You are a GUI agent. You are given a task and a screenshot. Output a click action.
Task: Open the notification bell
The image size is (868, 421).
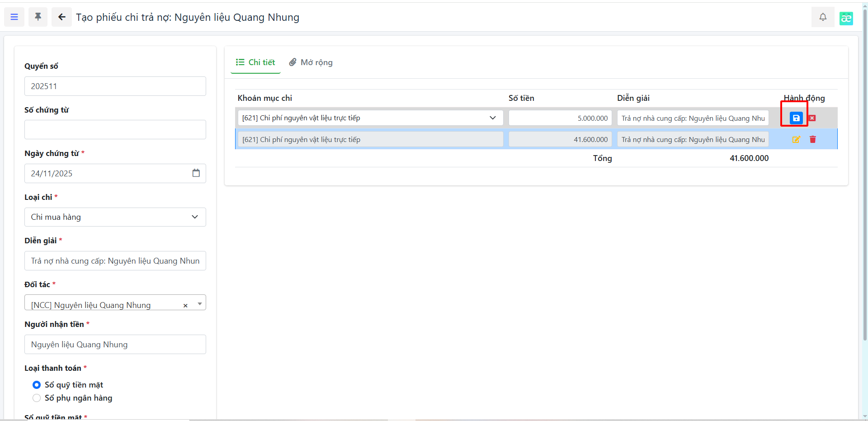[x=823, y=17]
